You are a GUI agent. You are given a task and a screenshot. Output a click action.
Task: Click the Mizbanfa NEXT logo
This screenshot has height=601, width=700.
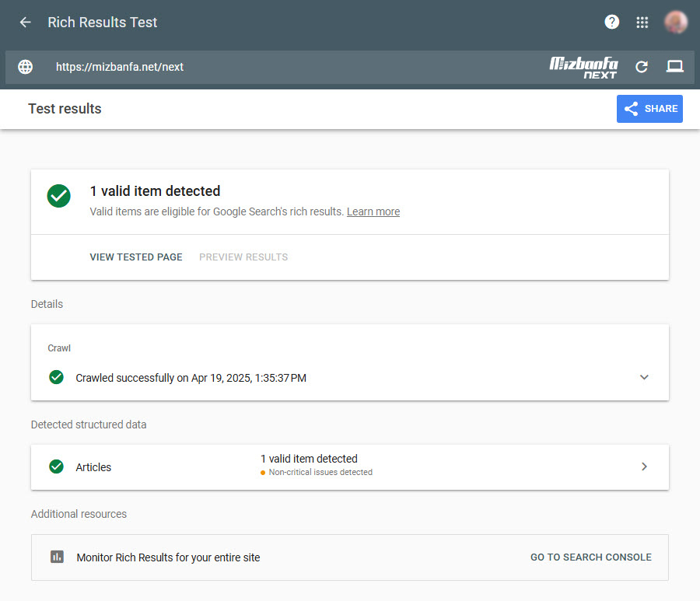click(x=583, y=68)
